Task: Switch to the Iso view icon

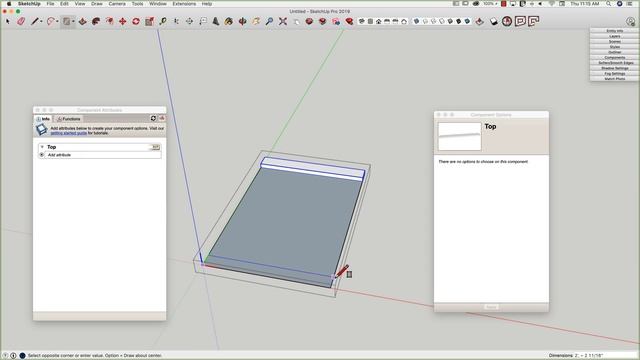Action: point(362,21)
